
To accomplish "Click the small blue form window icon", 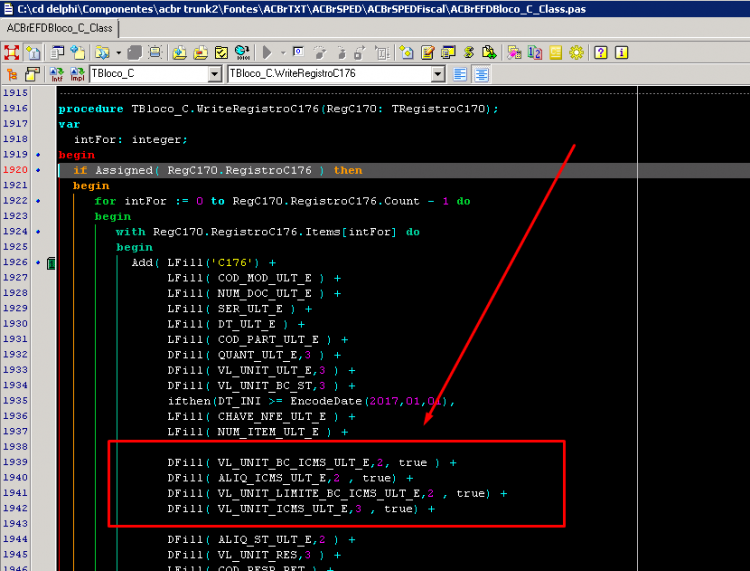I will [298, 52].
